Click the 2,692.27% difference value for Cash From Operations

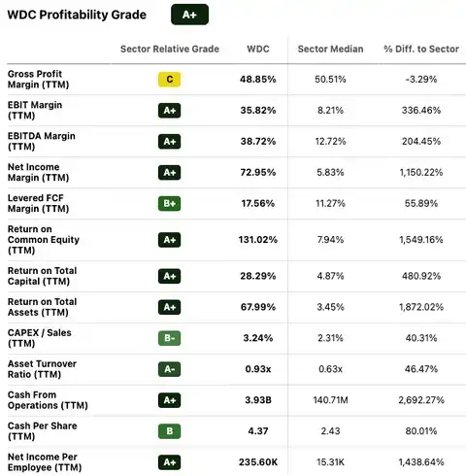coord(421,400)
